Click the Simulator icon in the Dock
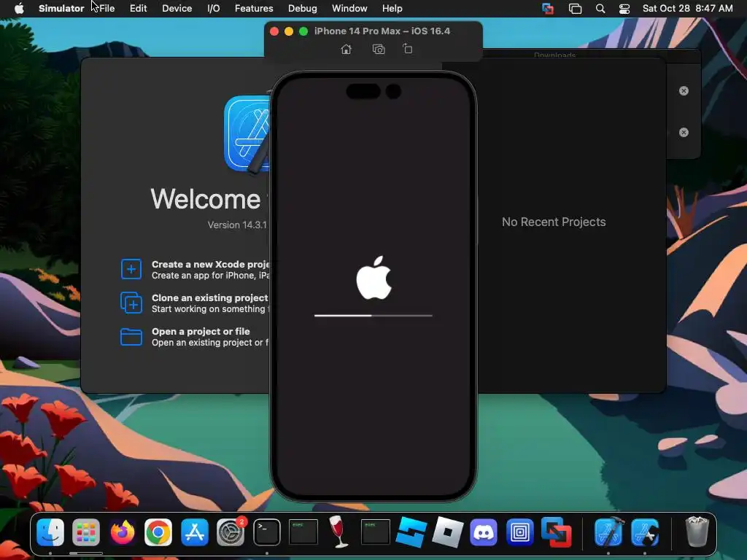 click(645, 532)
